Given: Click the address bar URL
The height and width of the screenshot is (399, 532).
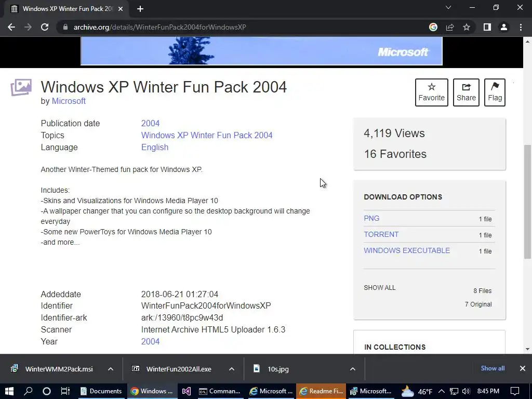Looking at the screenshot, I should [159, 27].
